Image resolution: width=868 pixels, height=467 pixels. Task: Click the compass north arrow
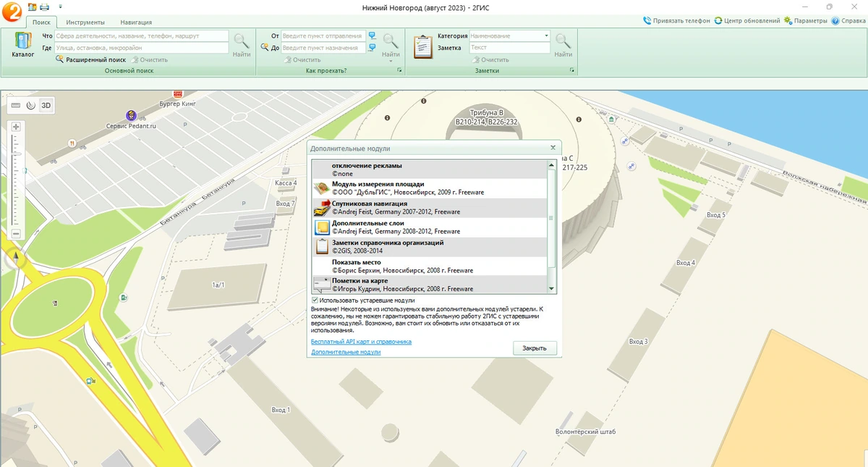tap(14, 258)
